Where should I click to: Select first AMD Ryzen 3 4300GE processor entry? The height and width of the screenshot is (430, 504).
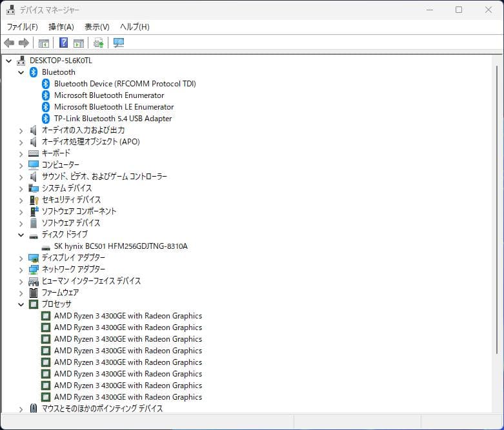click(x=128, y=316)
